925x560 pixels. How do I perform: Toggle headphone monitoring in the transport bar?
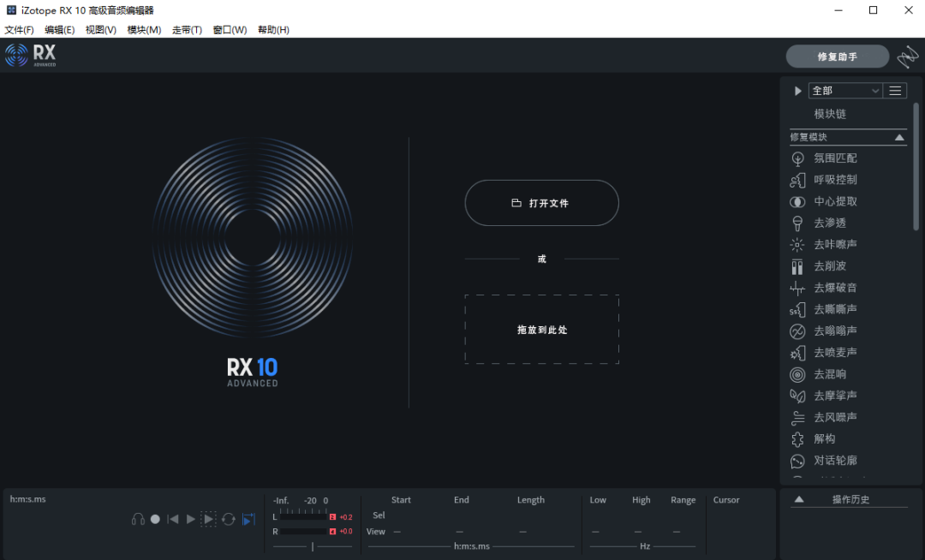point(138,519)
